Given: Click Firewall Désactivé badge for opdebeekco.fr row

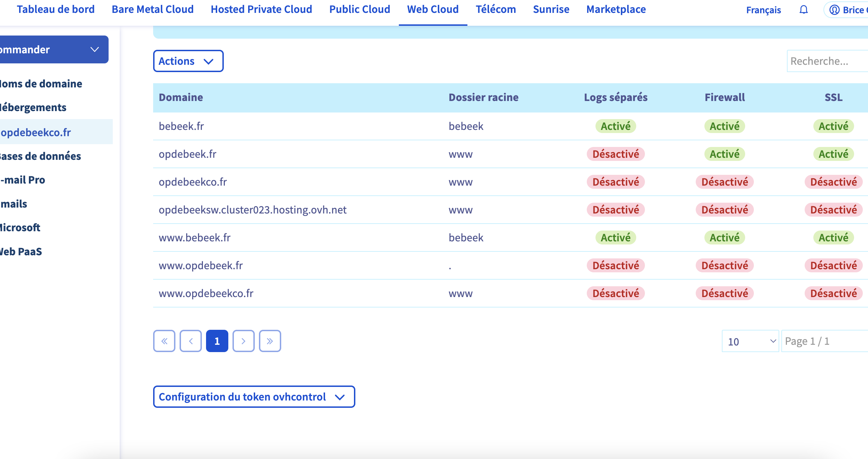Looking at the screenshot, I should (725, 182).
